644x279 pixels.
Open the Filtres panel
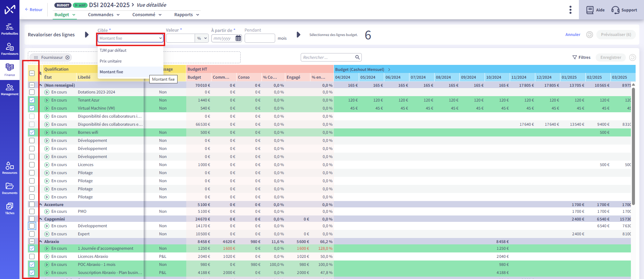[x=581, y=57]
